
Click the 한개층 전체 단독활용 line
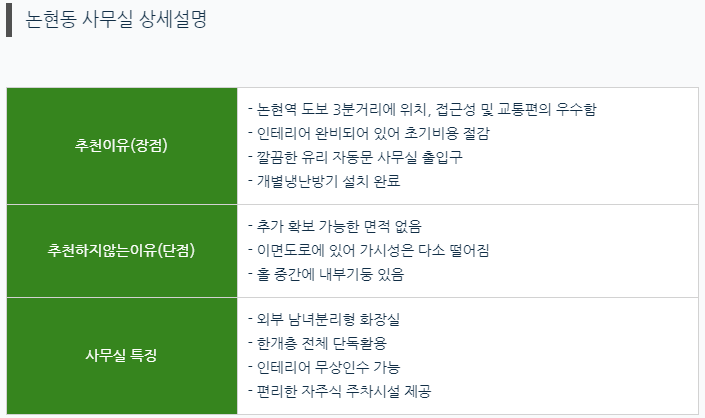tap(317, 343)
